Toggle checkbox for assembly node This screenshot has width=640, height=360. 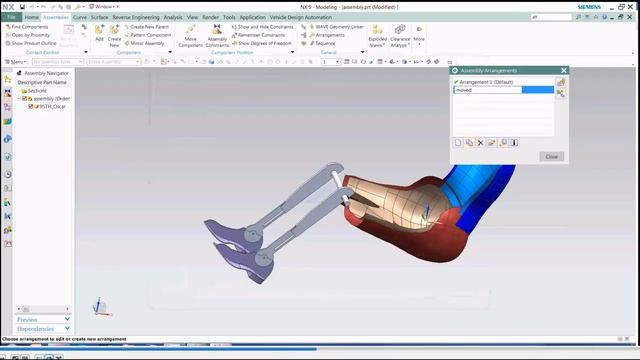click(x=24, y=99)
